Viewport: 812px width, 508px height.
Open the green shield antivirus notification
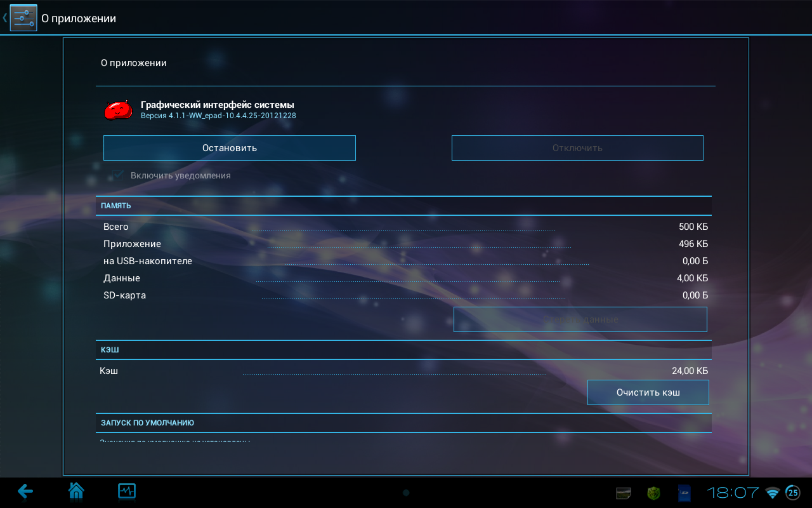tap(654, 493)
